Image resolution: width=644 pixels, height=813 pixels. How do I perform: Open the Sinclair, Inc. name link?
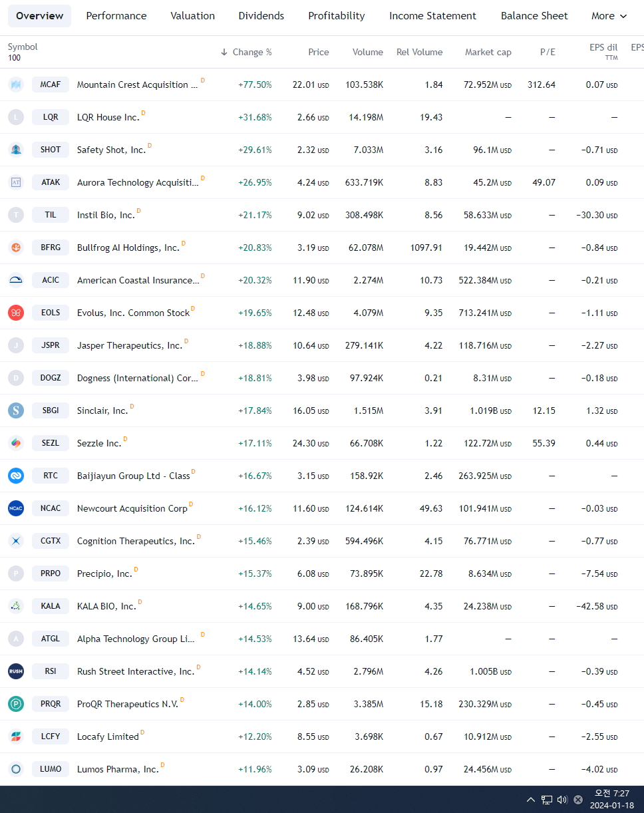102,410
